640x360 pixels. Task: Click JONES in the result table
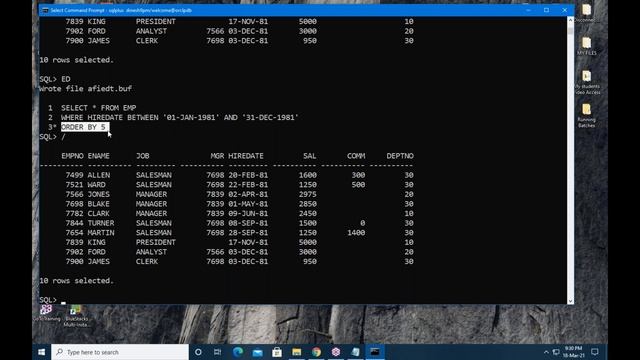pyautogui.click(x=98, y=194)
